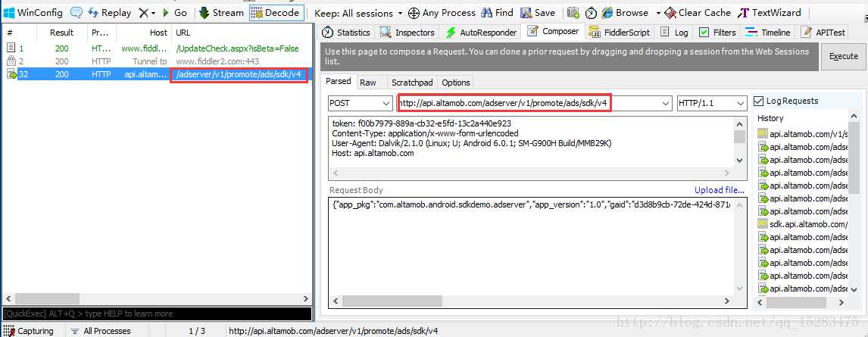
Task: Click the Execute button
Action: 843,57
